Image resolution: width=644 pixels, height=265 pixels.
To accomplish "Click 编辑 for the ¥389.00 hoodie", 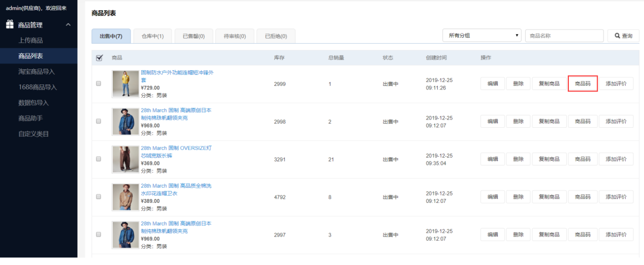I will (x=493, y=197).
